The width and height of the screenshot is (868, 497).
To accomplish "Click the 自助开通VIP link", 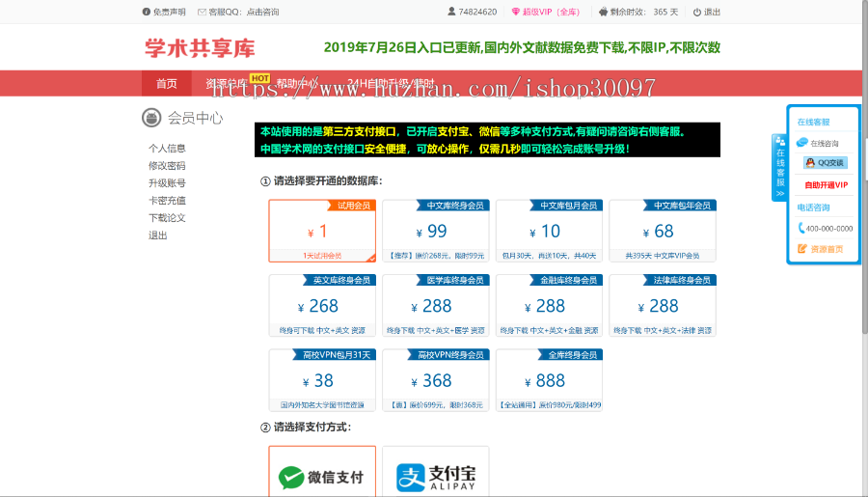I will pyautogui.click(x=826, y=184).
